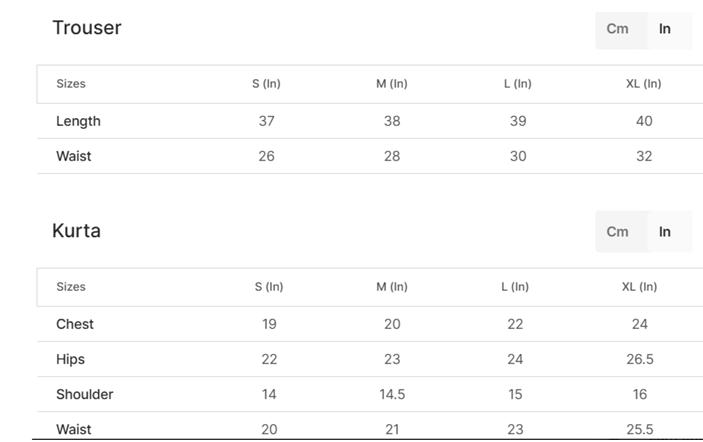Switch the Kurta size chart to Cm
This screenshot has width=703, height=442.
pos(618,232)
